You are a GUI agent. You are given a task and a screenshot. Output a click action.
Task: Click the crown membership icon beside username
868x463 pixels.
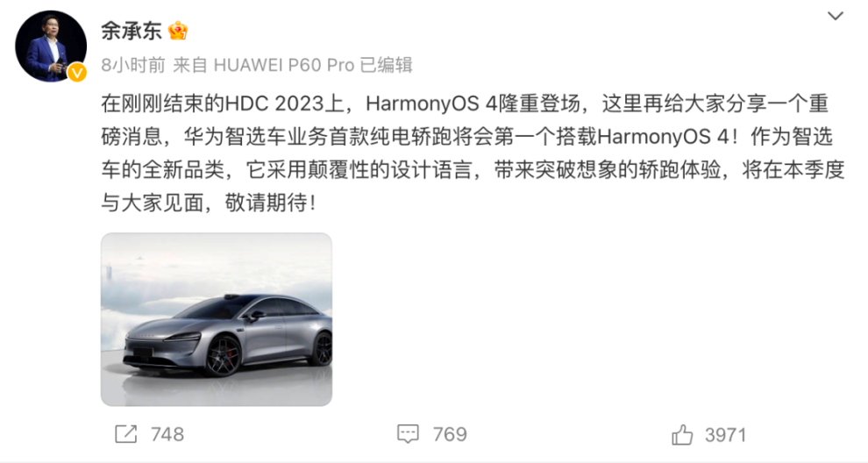pyautogui.click(x=178, y=31)
